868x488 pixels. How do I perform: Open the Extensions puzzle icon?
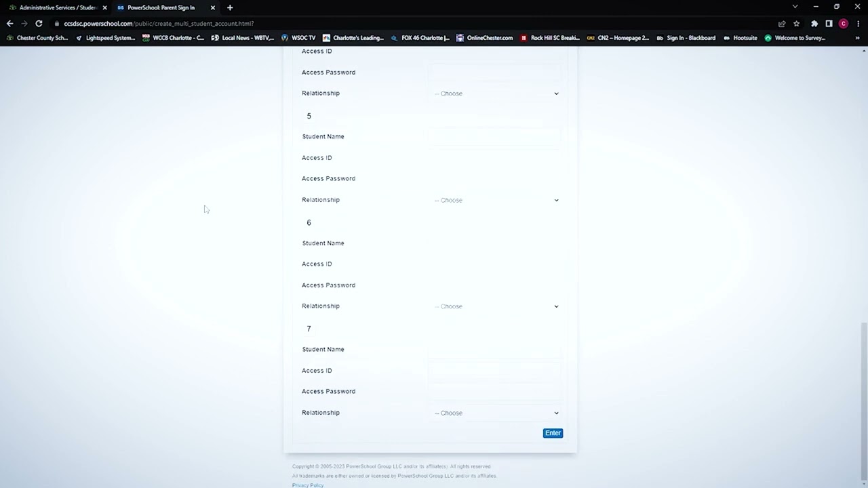coord(814,24)
